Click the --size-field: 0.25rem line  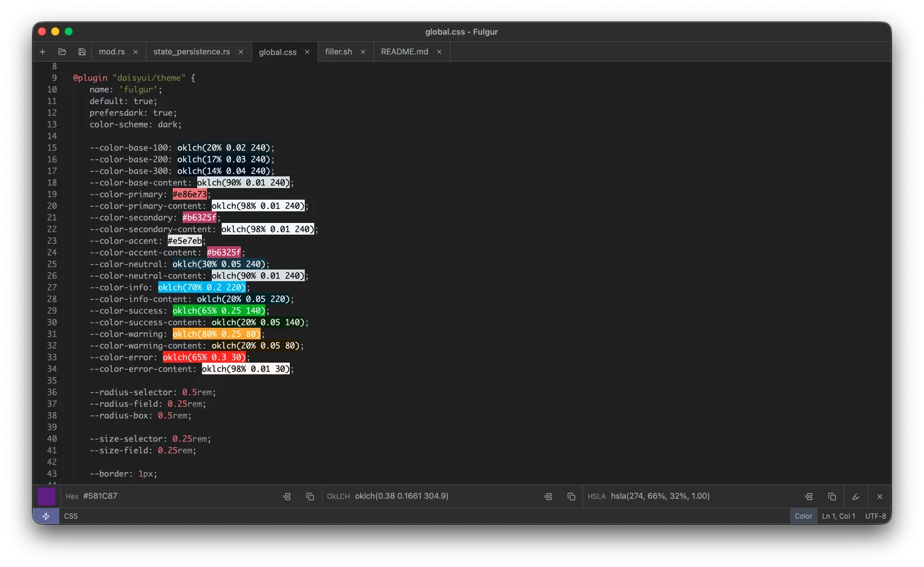143,451
